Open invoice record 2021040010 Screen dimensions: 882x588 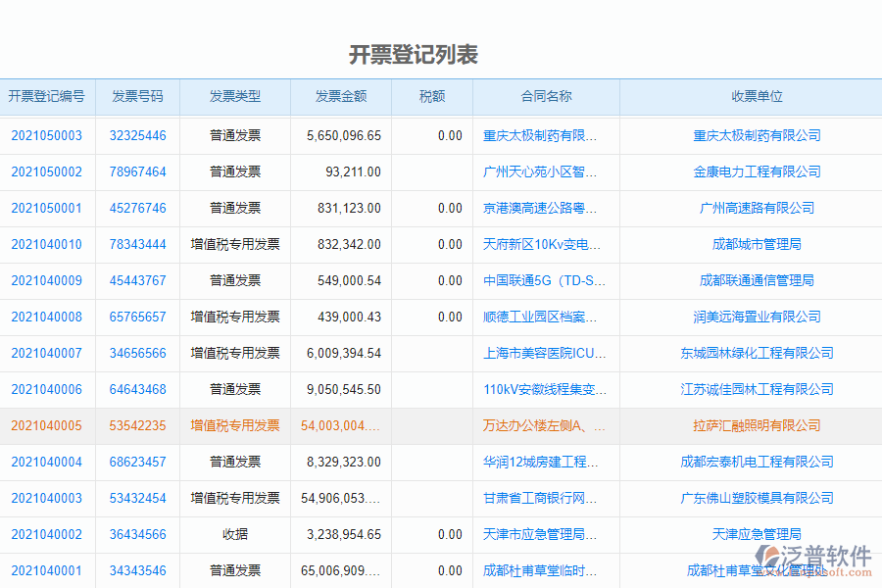coord(47,244)
